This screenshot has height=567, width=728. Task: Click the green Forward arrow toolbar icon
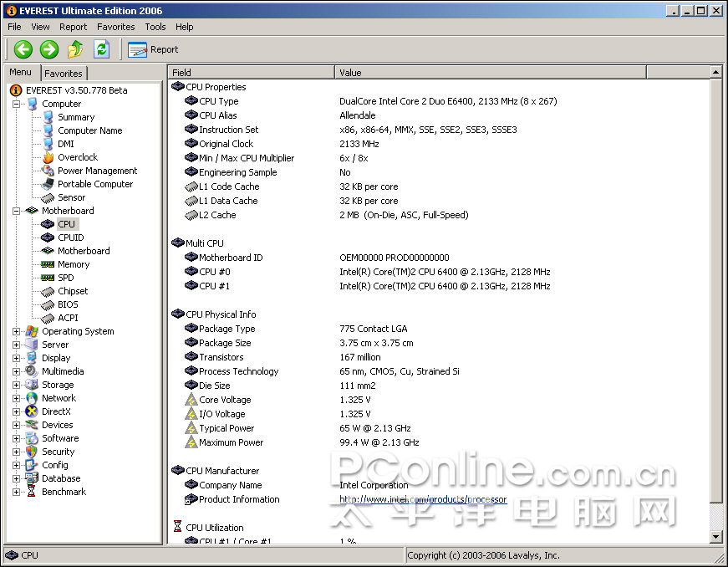(49, 49)
